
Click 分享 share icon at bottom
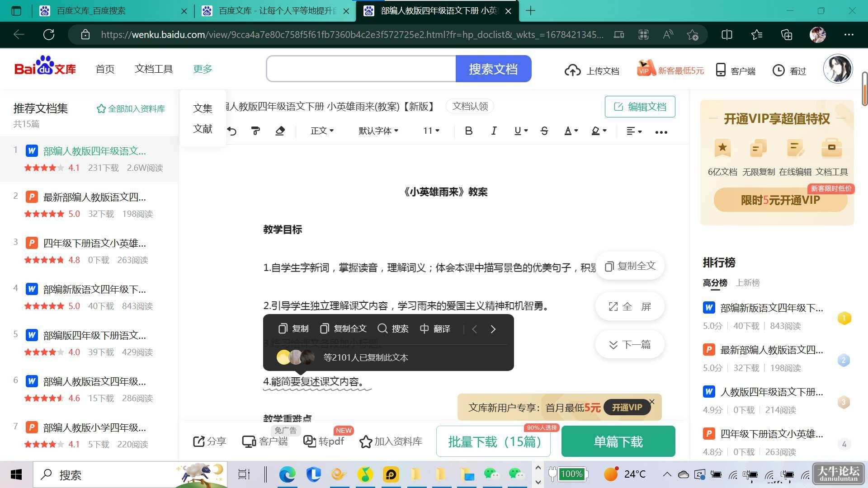(x=199, y=441)
